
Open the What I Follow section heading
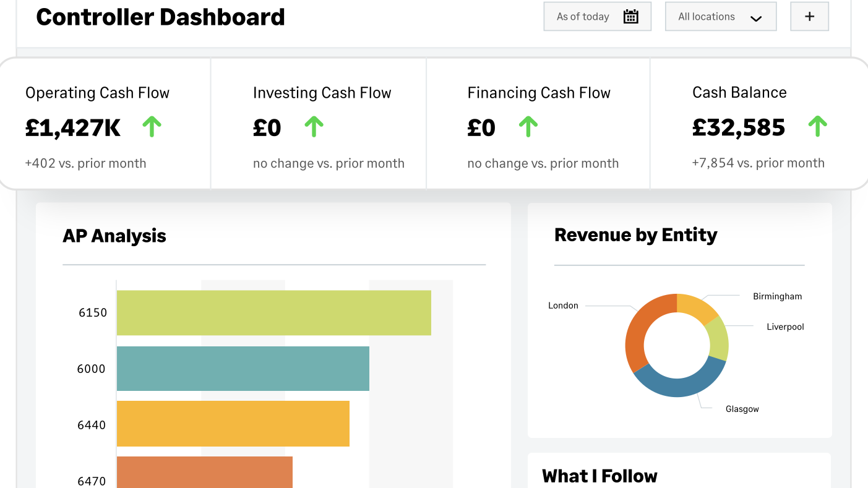click(x=599, y=476)
